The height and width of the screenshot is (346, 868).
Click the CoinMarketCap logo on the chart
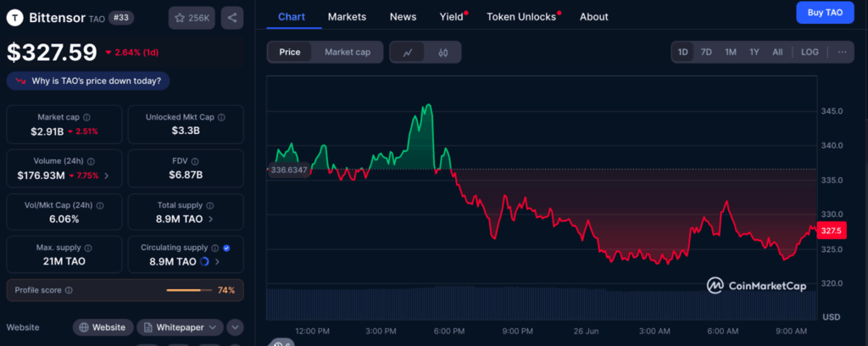pos(756,285)
